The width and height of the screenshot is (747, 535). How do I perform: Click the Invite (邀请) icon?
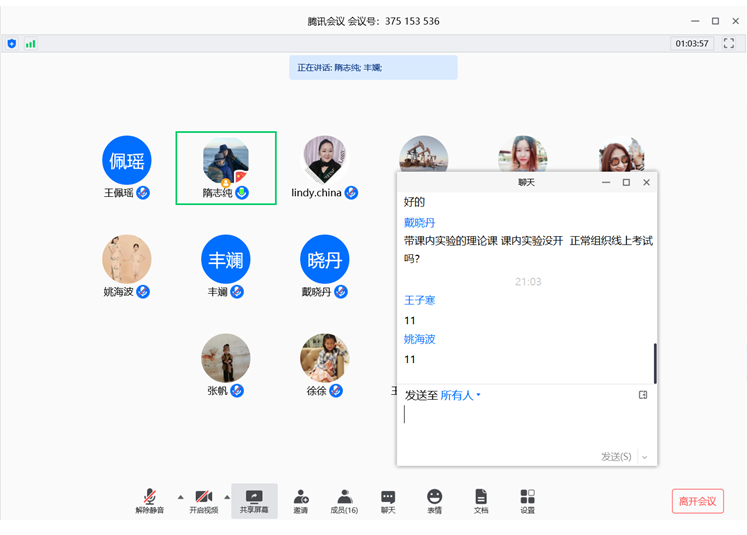point(300,501)
